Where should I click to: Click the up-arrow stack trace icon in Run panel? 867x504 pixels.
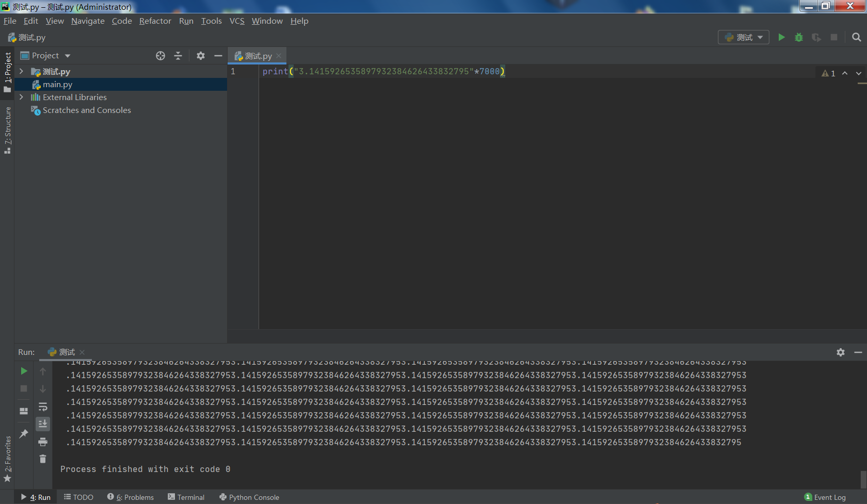43,371
